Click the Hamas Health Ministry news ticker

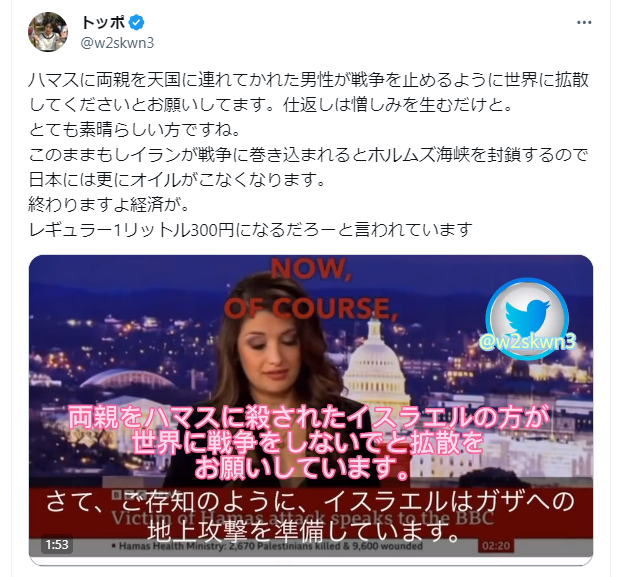[x=267, y=546]
